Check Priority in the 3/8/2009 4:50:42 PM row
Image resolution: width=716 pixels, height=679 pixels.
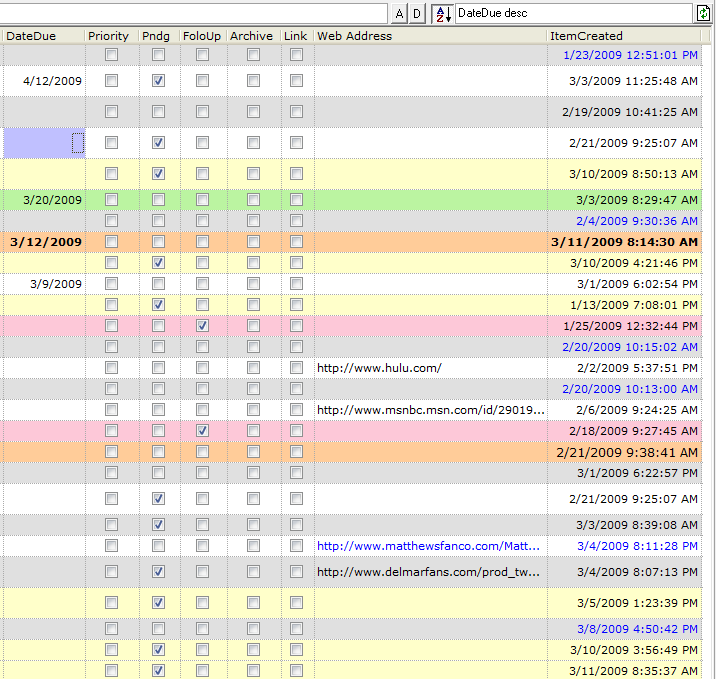click(111, 629)
